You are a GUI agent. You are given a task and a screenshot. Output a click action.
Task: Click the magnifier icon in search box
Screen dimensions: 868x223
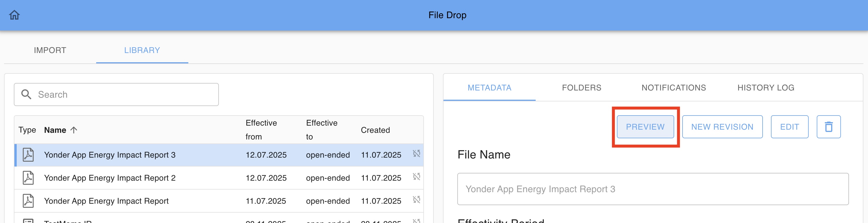(26, 94)
